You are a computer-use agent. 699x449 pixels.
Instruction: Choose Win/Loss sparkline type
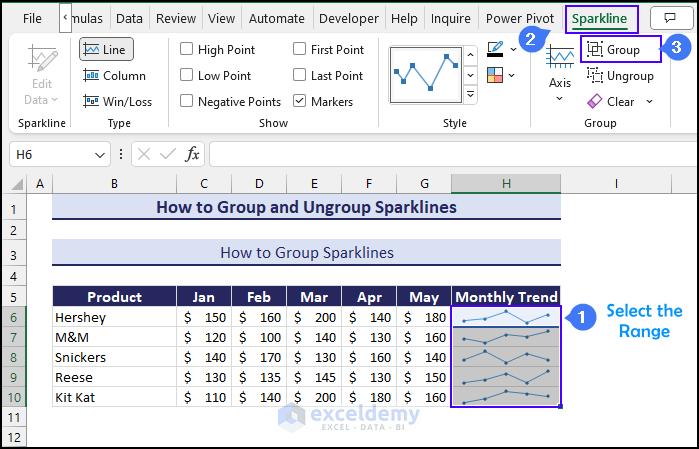coord(118,101)
